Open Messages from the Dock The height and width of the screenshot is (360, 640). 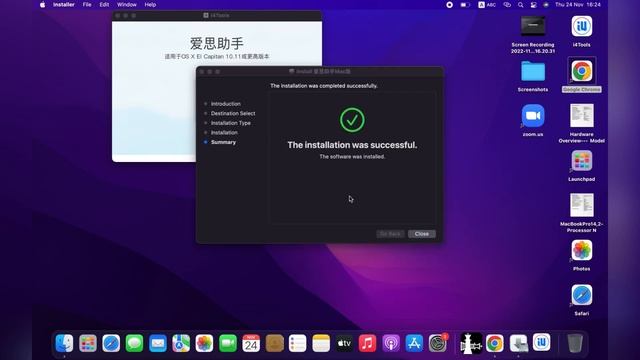134,343
